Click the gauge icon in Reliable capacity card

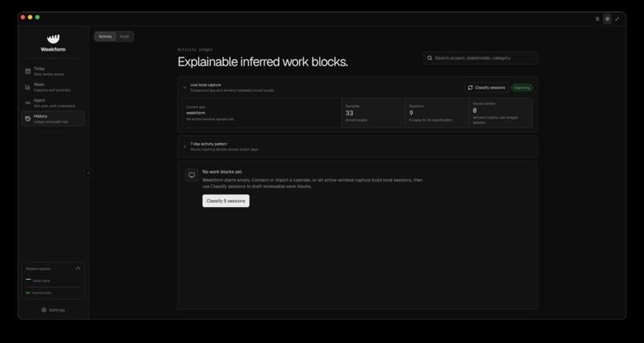[78, 269]
